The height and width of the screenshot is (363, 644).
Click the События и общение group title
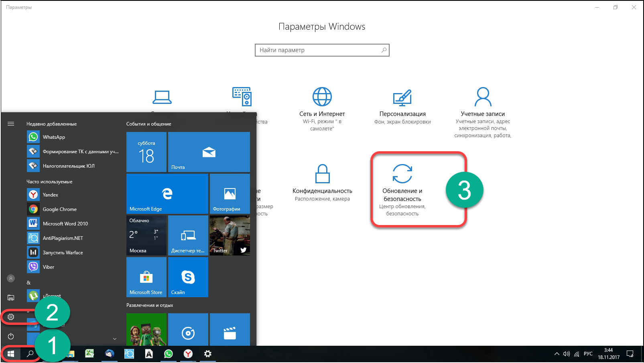[149, 124]
